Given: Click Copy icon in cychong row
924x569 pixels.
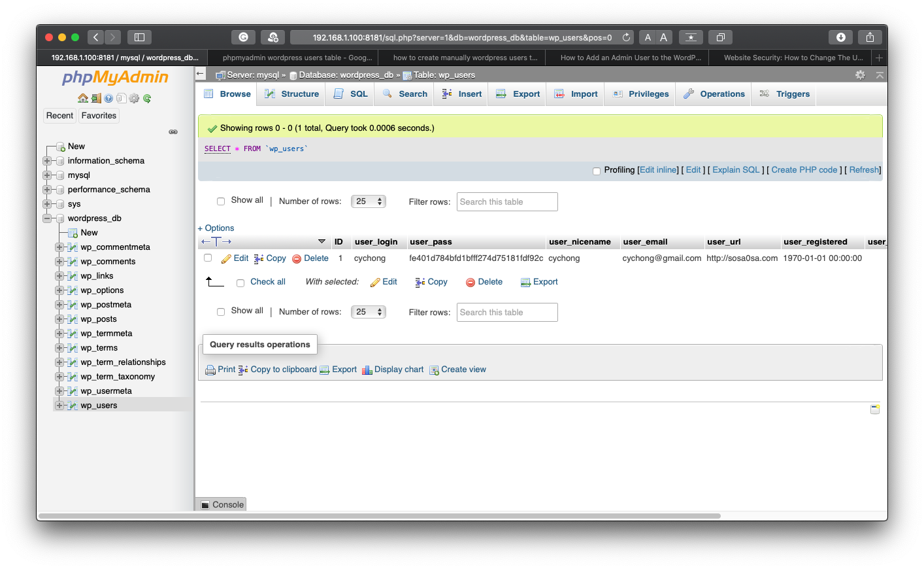Looking at the screenshot, I should 259,259.
